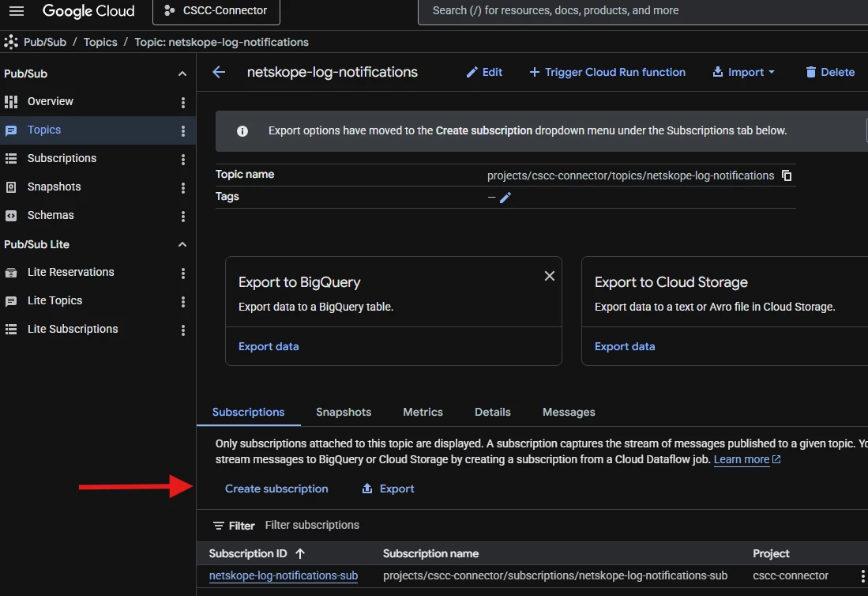
Task: Click the Edit topic button
Action: (x=484, y=72)
